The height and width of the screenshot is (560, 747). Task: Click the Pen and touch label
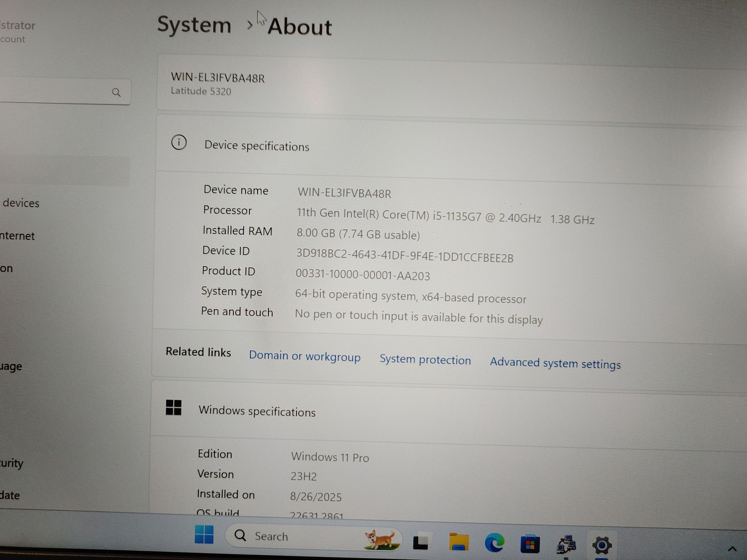[237, 311]
